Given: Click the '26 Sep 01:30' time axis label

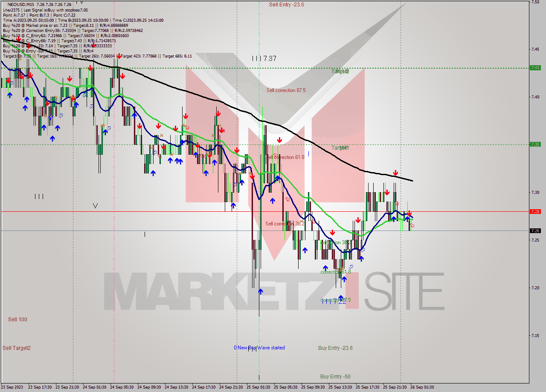Looking at the screenshot, I should [x=422, y=387].
